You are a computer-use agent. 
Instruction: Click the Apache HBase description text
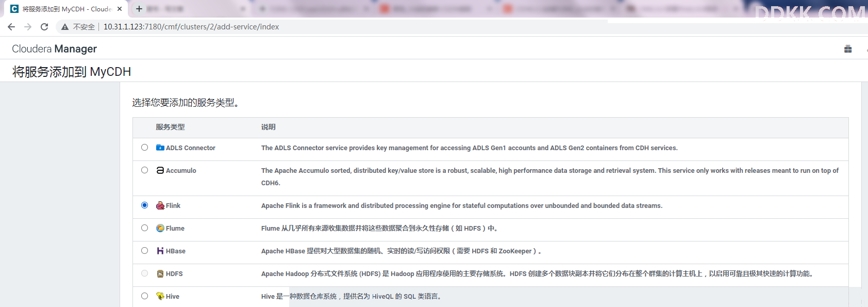[401, 251]
